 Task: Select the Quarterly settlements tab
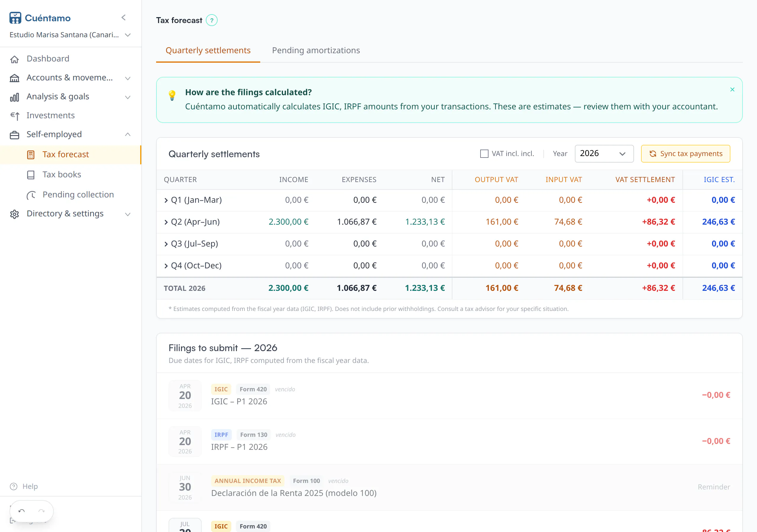(208, 51)
